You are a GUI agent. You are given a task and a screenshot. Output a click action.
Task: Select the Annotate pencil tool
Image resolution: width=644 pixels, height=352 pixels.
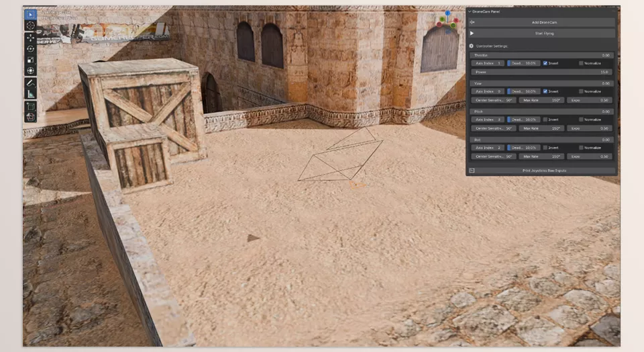30,83
